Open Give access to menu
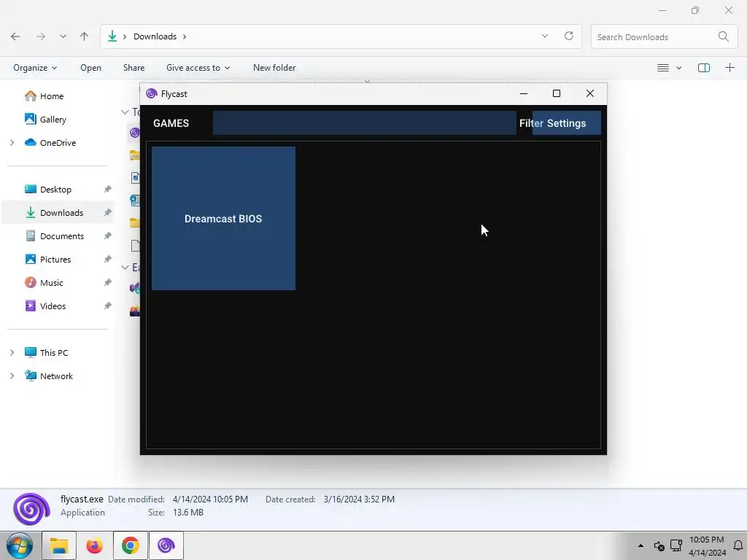747x560 pixels. 198,68
